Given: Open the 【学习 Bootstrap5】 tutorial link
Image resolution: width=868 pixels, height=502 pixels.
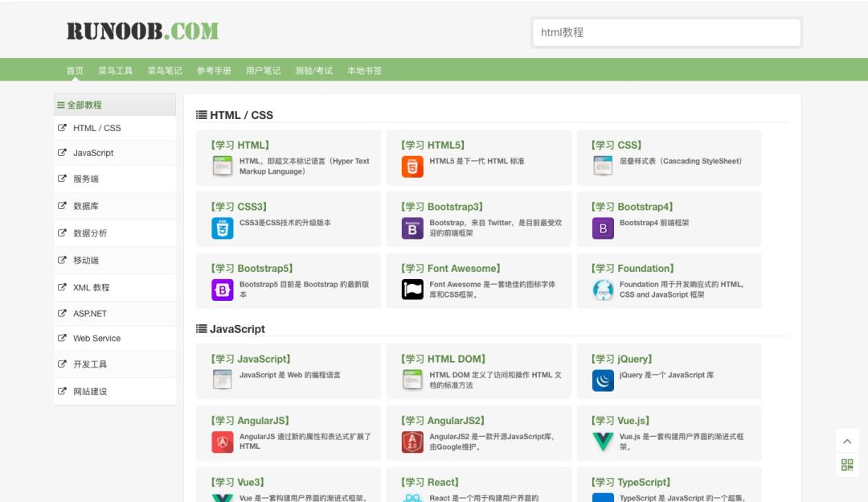Looking at the screenshot, I should 252,268.
